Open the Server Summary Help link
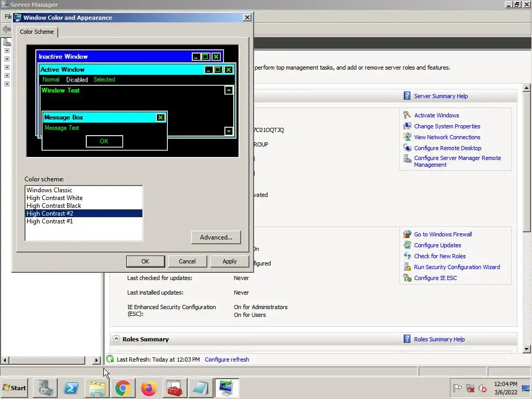Image resolution: width=532 pixels, height=399 pixels. coord(441,96)
